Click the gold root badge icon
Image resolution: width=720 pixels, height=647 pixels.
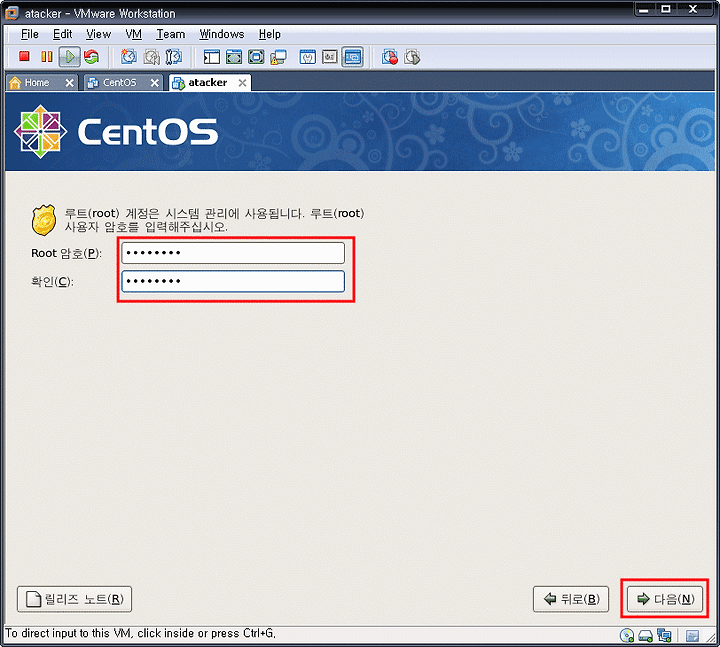coord(44,220)
